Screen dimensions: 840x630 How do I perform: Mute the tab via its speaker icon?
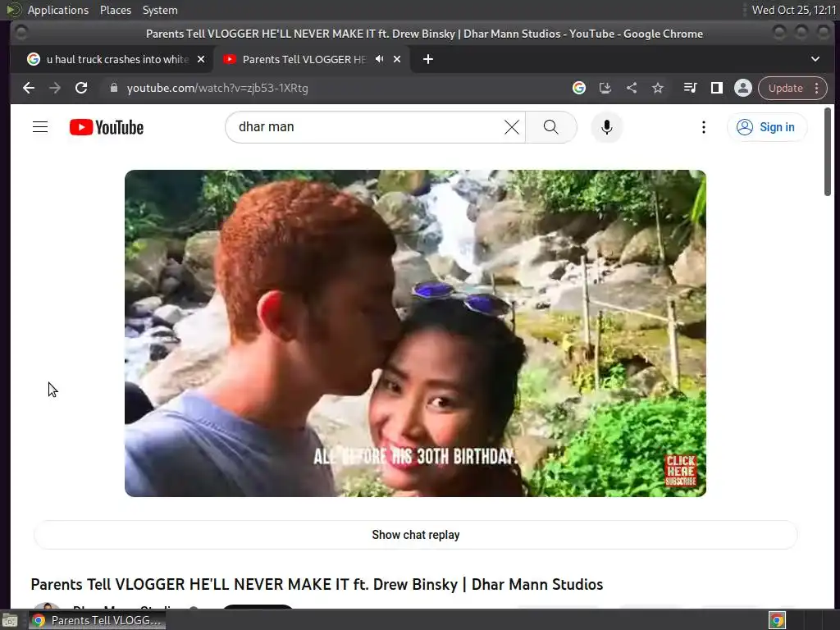pyautogui.click(x=379, y=59)
